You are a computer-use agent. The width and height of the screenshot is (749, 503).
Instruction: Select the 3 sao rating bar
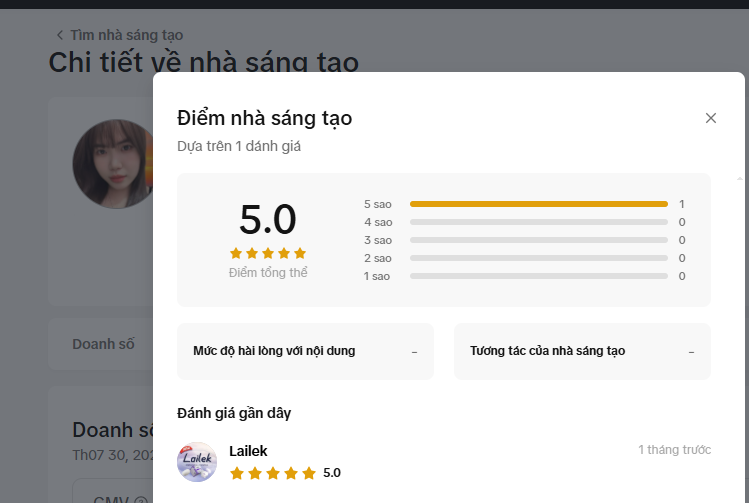point(538,240)
